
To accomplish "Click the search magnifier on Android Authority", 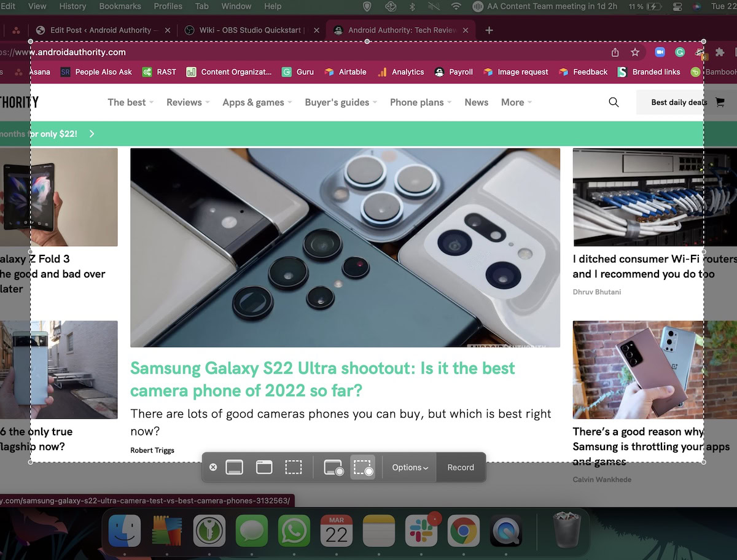I will tap(614, 103).
